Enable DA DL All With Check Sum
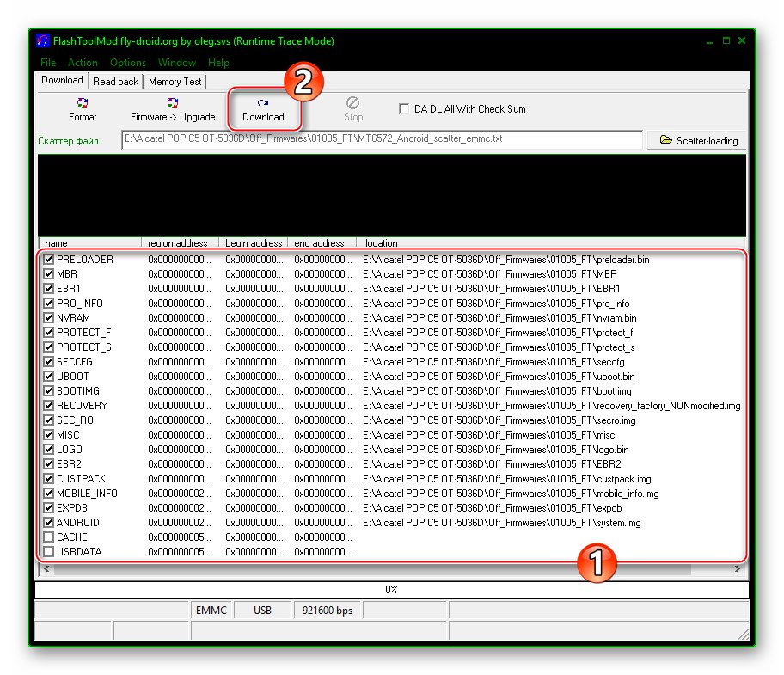This screenshot has width=784, height=675. point(404,108)
